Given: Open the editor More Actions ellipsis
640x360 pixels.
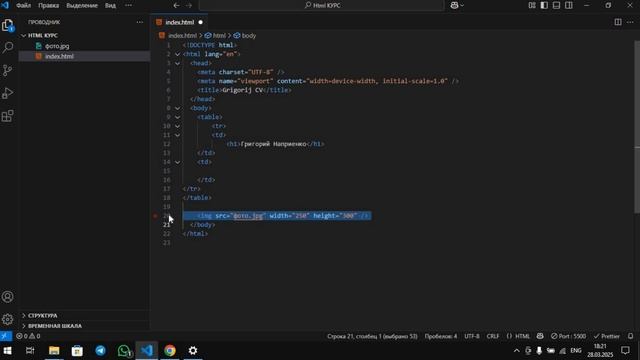Looking at the screenshot, I should pyautogui.click(x=630, y=22).
